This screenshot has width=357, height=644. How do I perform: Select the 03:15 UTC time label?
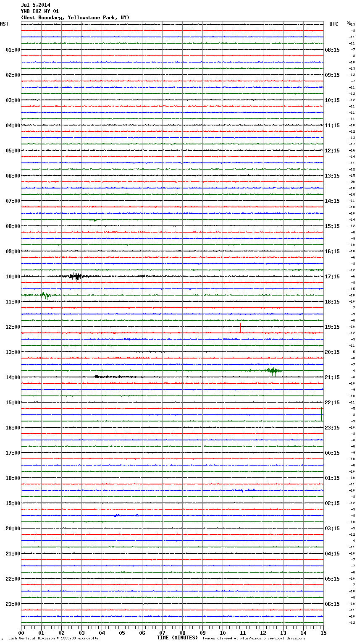point(332,529)
